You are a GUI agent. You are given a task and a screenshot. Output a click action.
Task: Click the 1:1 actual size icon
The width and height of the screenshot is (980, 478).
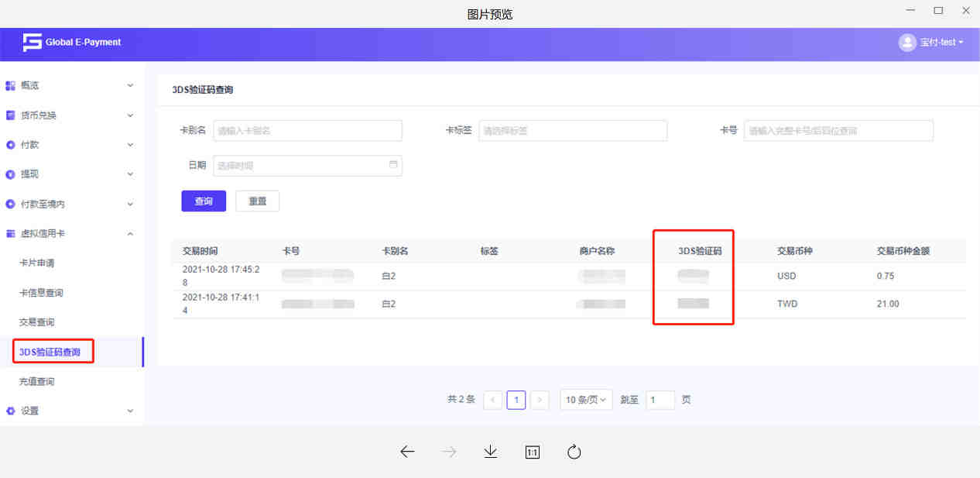point(533,452)
